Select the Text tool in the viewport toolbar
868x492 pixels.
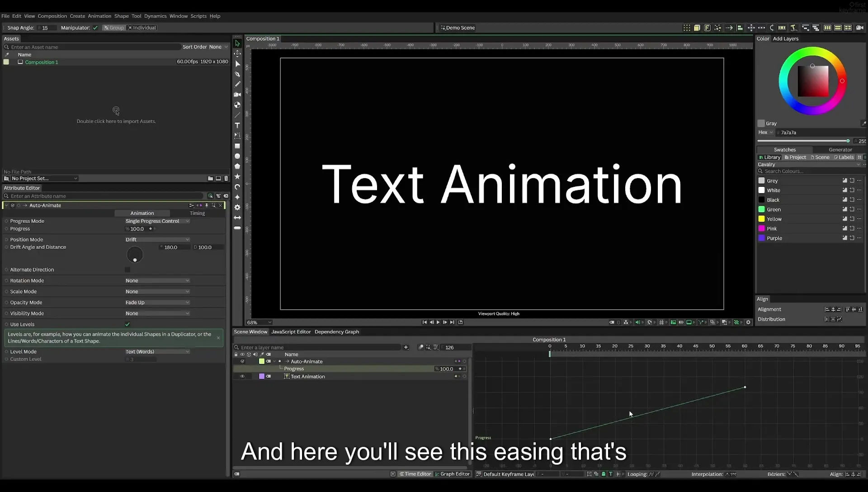(x=237, y=125)
